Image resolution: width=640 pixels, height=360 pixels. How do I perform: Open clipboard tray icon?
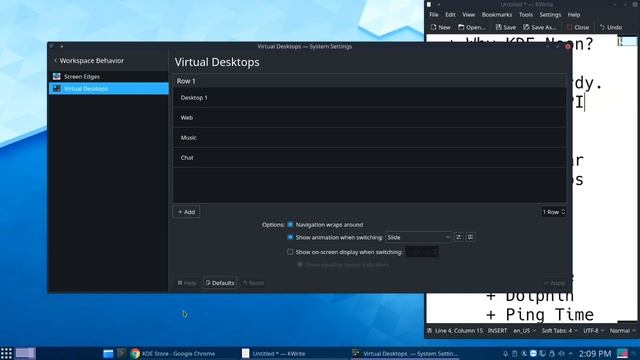514,353
